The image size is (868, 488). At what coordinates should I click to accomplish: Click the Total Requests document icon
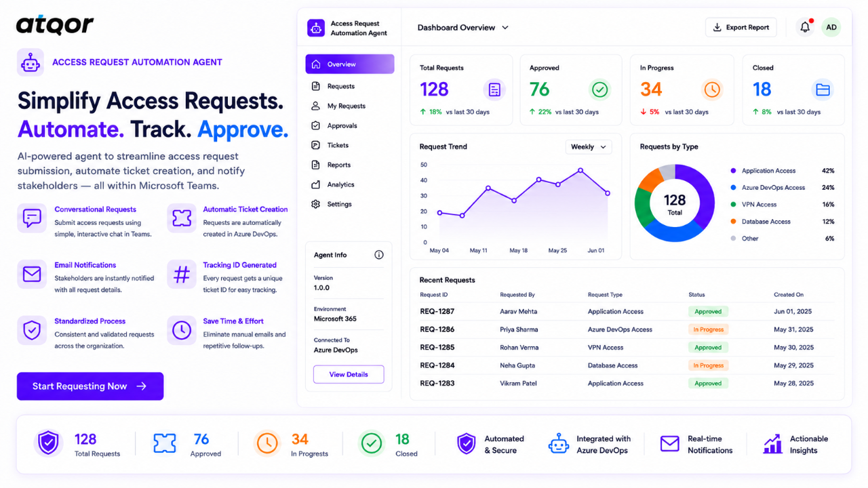(x=494, y=89)
